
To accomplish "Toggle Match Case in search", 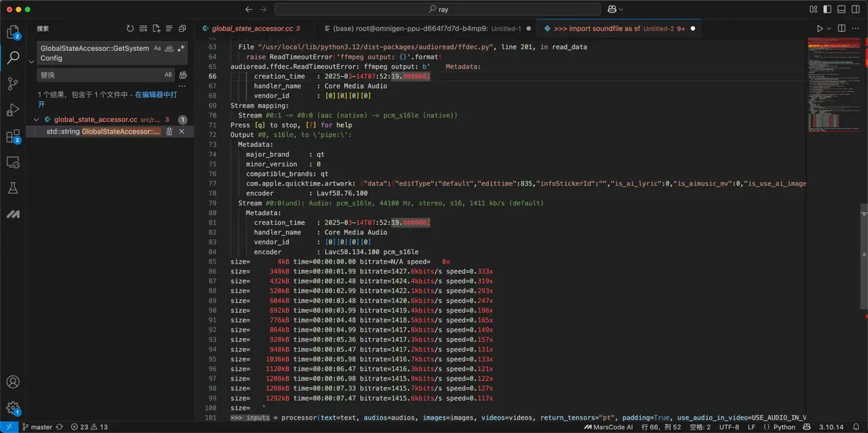I will click(x=157, y=48).
